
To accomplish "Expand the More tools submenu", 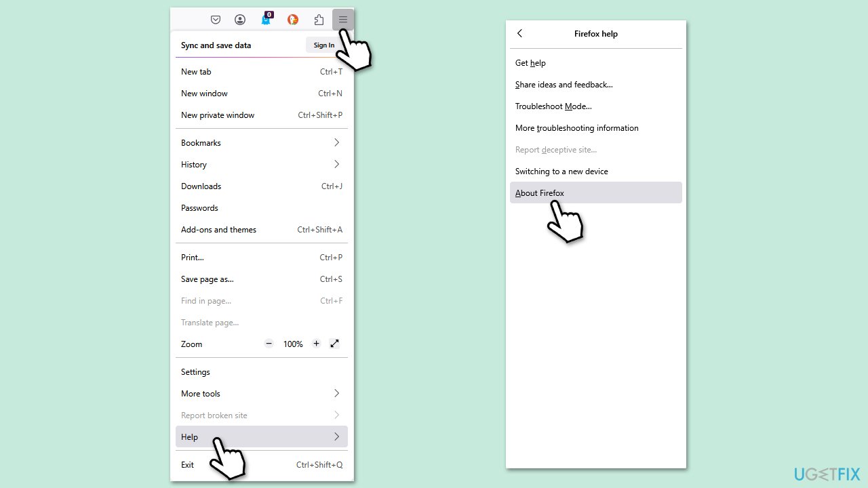I will click(262, 394).
